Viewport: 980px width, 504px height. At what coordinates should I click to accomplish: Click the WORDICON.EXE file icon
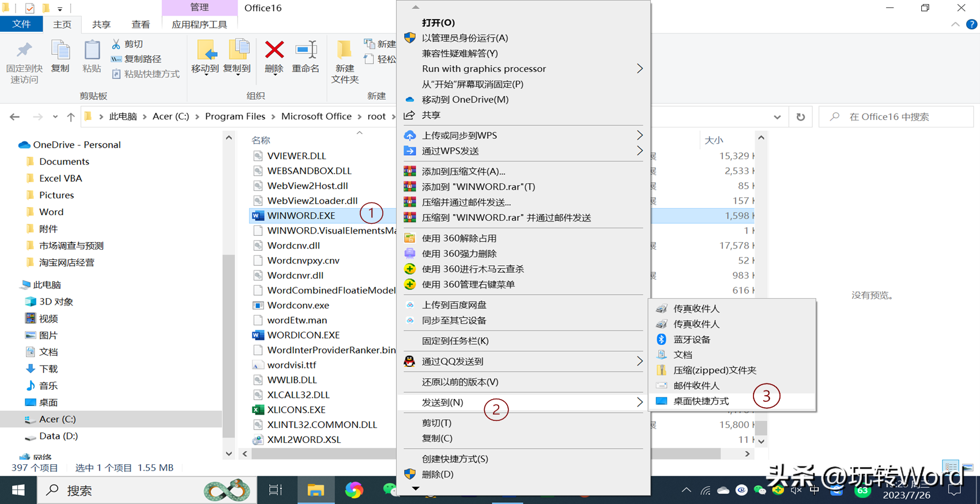pyautogui.click(x=258, y=335)
